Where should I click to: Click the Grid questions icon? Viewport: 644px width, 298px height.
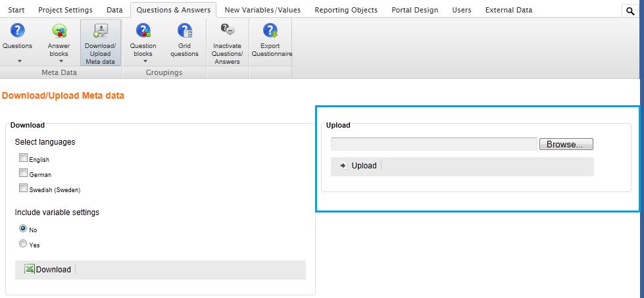pyautogui.click(x=184, y=31)
